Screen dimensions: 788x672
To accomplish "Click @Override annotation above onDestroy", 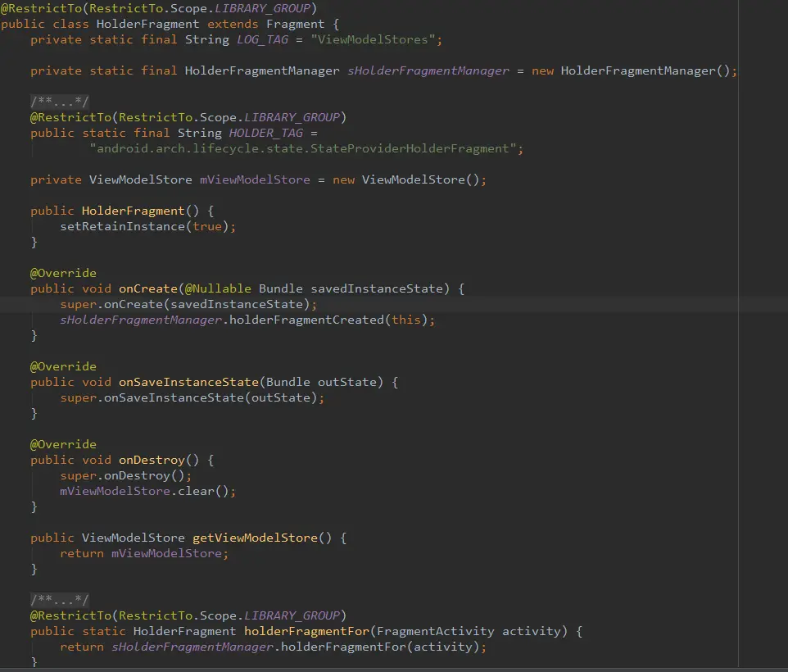I will [63, 445].
